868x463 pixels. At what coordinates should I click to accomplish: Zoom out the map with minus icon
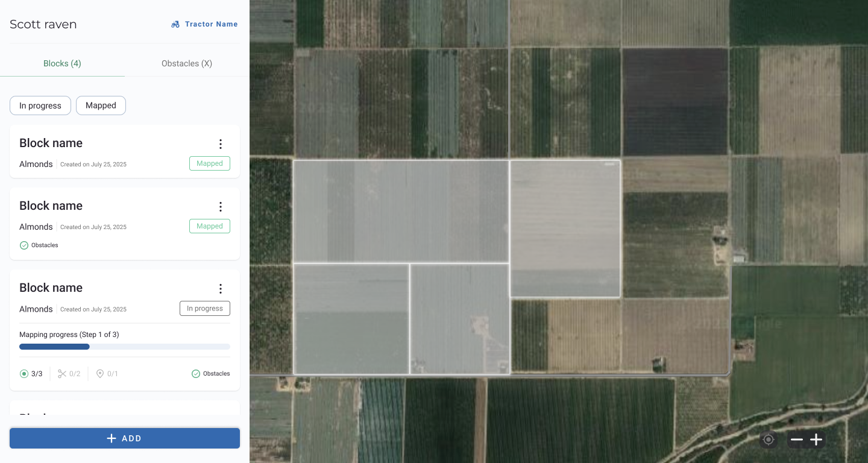[x=797, y=439]
